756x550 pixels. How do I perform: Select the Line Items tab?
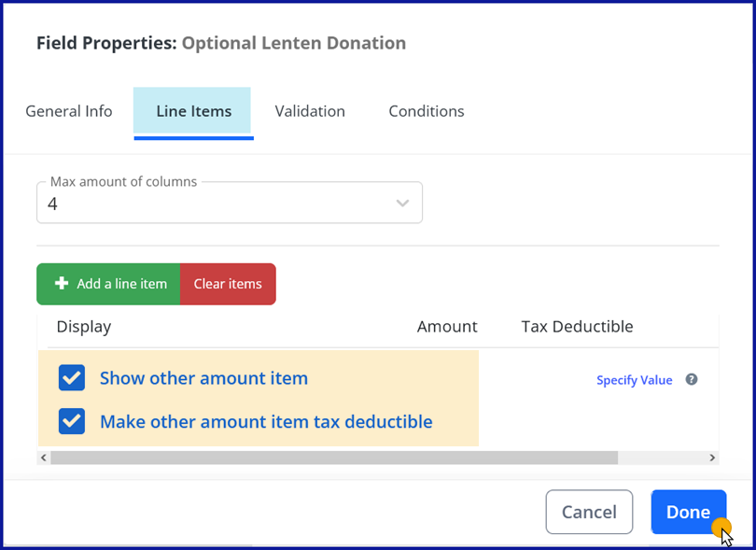click(x=193, y=111)
